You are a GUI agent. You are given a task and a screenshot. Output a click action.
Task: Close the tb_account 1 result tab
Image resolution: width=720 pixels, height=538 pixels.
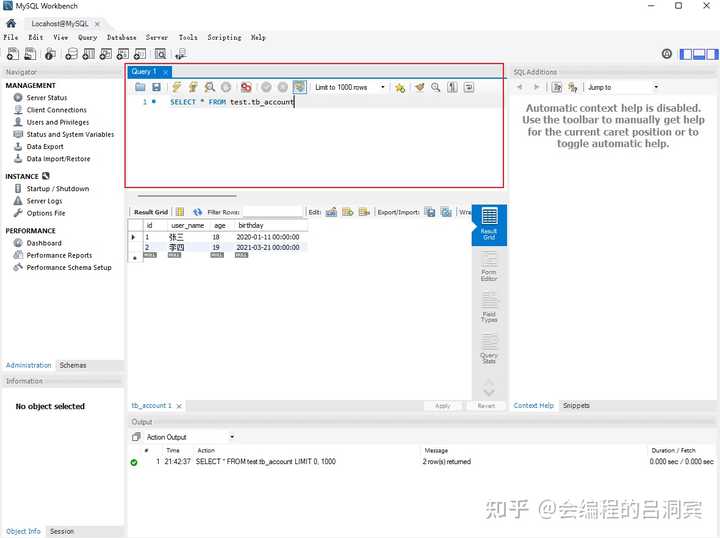[179, 406]
